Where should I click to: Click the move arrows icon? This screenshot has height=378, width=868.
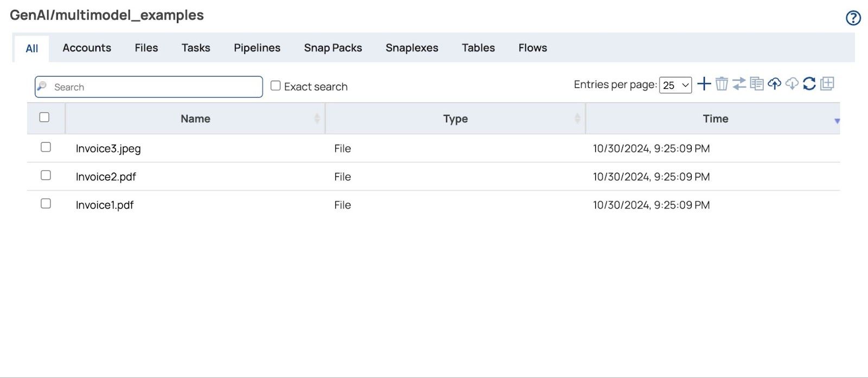(739, 84)
